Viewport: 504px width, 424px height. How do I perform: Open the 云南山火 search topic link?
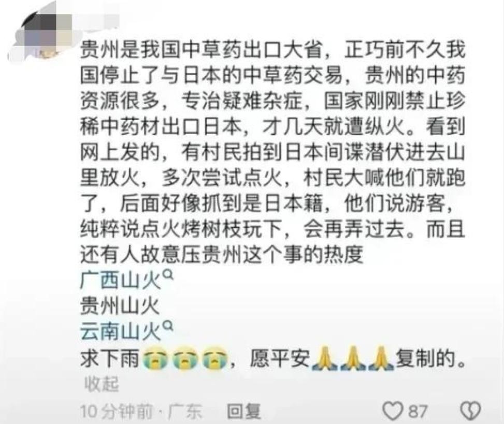click(x=120, y=331)
